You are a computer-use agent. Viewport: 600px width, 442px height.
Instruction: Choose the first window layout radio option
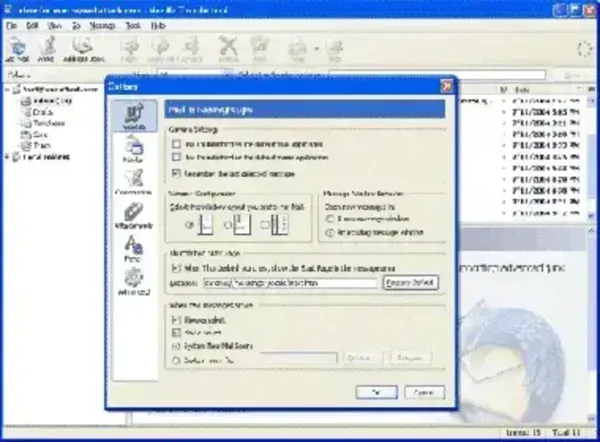[x=189, y=225]
